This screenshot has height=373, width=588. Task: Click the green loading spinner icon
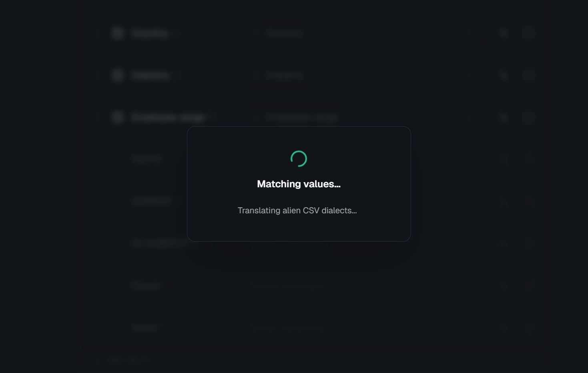[299, 158]
